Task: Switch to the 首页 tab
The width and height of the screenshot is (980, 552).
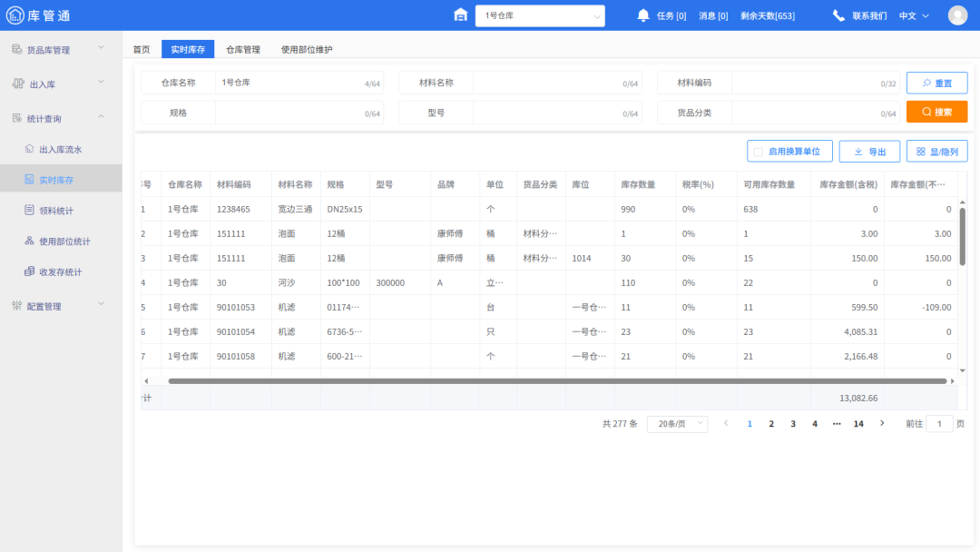Action: pyautogui.click(x=142, y=49)
